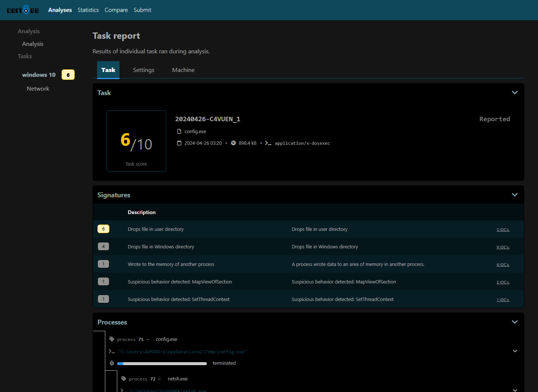The image size is (538, 392).
Task: Click the config.exe process progress bar
Action: [x=162, y=364]
